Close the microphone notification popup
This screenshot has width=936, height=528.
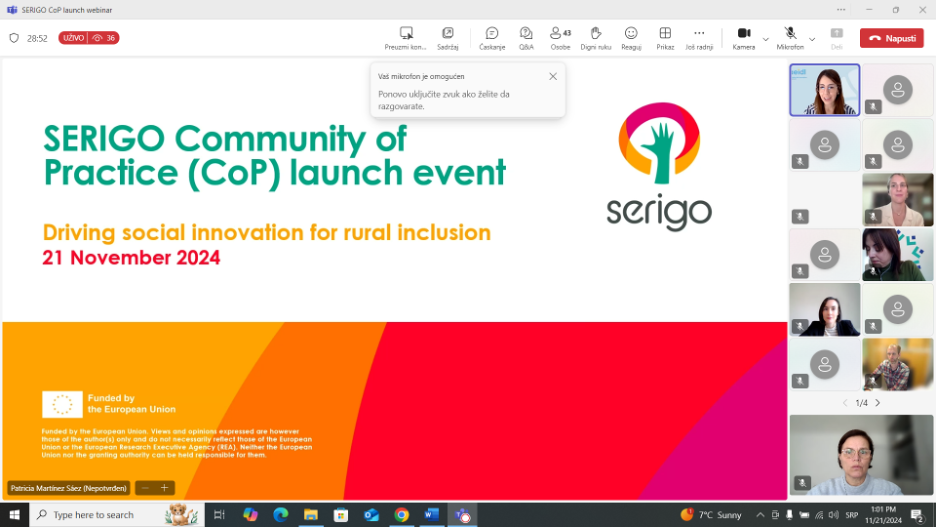click(553, 76)
